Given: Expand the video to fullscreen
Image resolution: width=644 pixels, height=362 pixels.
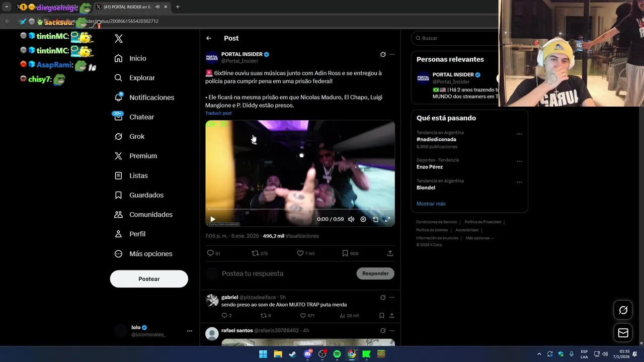Looking at the screenshot, I should pos(387,219).
